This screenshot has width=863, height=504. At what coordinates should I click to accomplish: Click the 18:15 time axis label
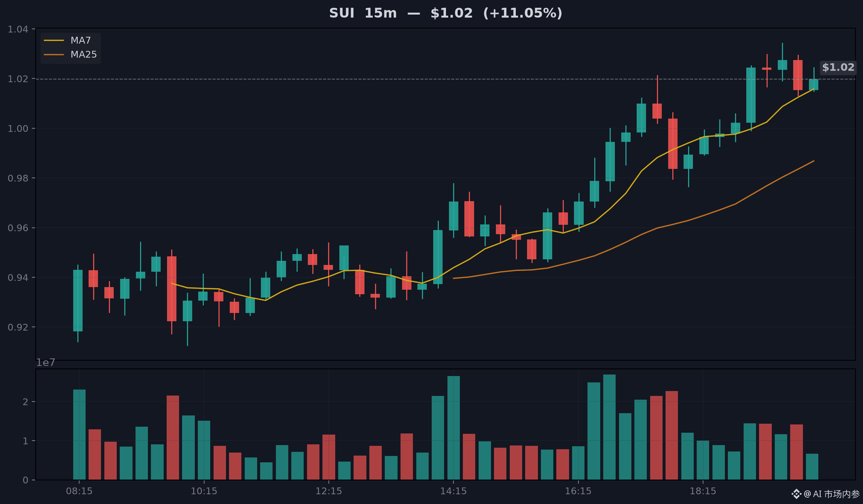tap(703, 491)
